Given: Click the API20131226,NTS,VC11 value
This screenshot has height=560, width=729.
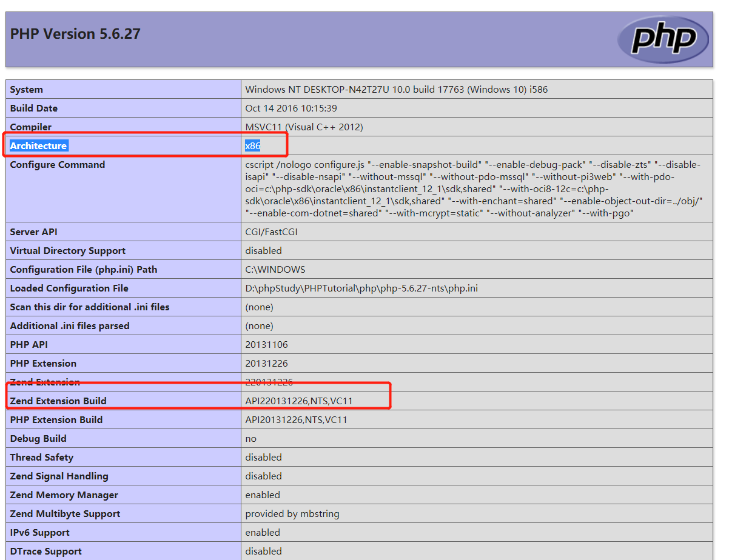Looking at the screenshot, I should [297, 420].
